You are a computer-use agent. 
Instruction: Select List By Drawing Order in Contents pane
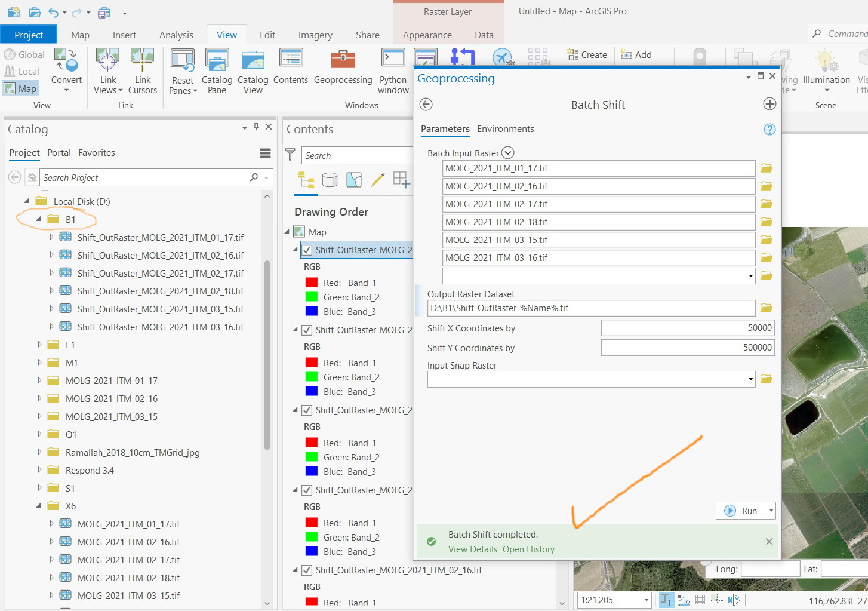pyautogui.click(x=307, y=179)
